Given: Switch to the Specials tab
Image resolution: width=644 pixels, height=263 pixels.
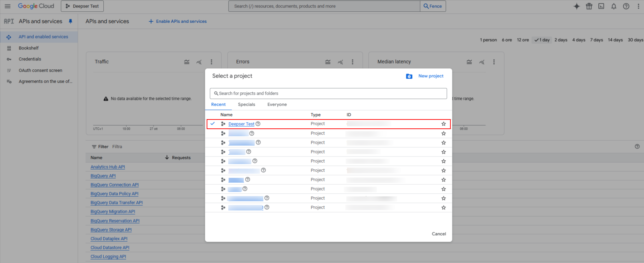Looking at the screenshot, I should (246, 104).
